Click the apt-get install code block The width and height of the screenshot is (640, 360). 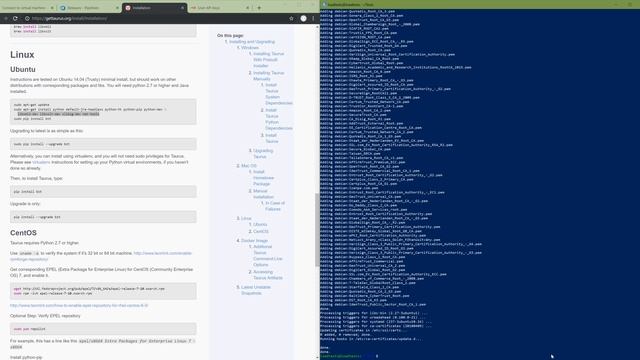103,111
